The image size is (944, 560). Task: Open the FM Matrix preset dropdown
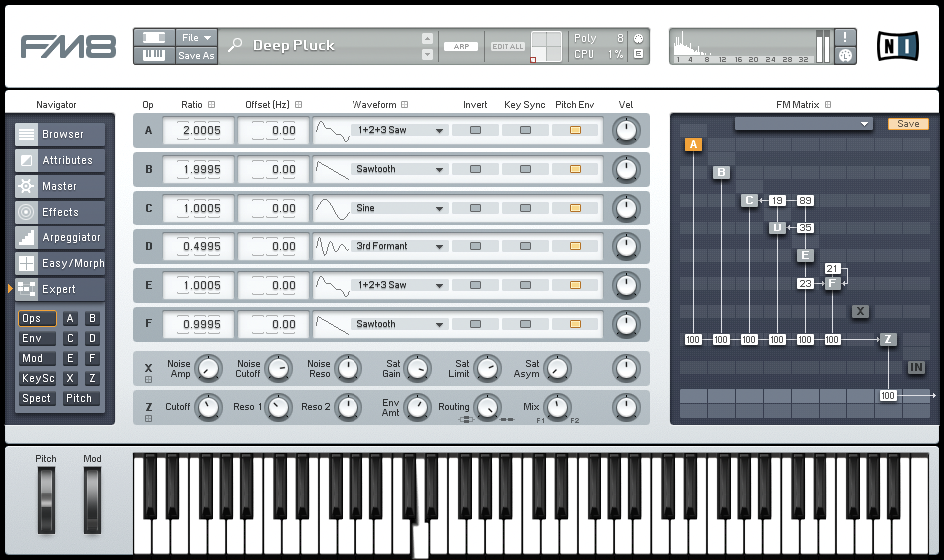pos(804,124)
